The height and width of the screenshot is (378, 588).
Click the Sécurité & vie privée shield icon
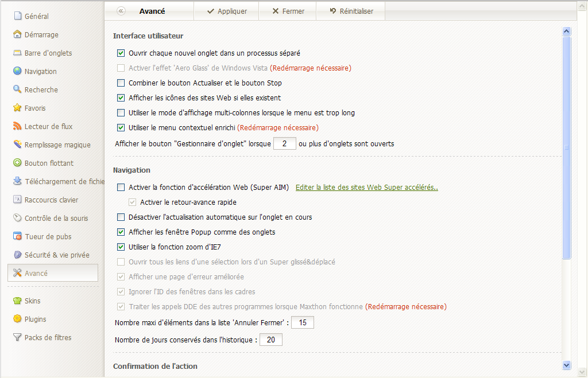point(17,254)
